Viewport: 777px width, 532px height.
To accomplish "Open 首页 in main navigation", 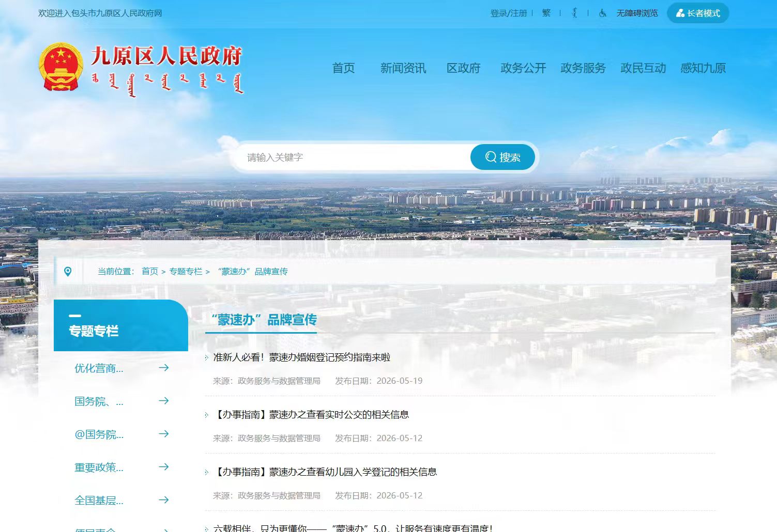I will point(343,68).
